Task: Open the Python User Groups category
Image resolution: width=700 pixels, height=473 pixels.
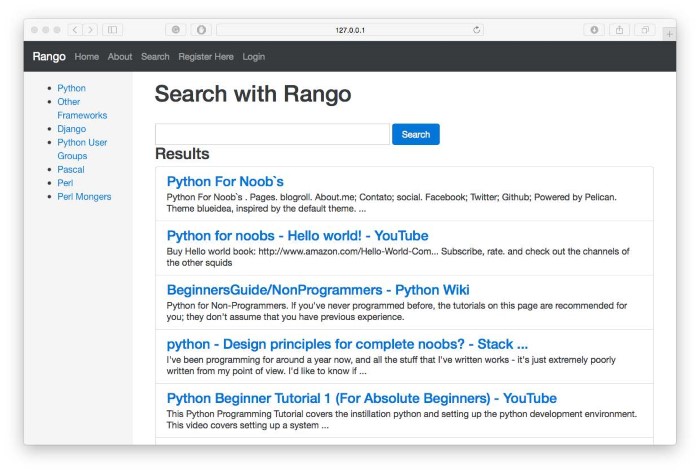Action: 82,149
